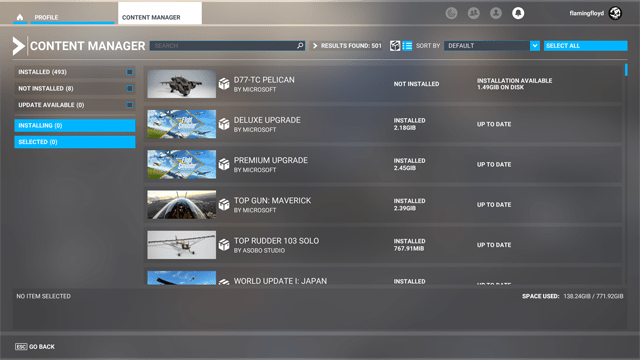Click the search magnifier icon
This screenshot has width=640, height=360.
coord(300,46)
